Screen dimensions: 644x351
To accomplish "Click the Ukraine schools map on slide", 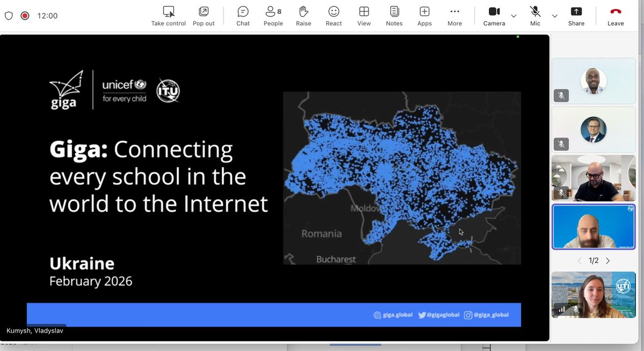I will [402, 178].
